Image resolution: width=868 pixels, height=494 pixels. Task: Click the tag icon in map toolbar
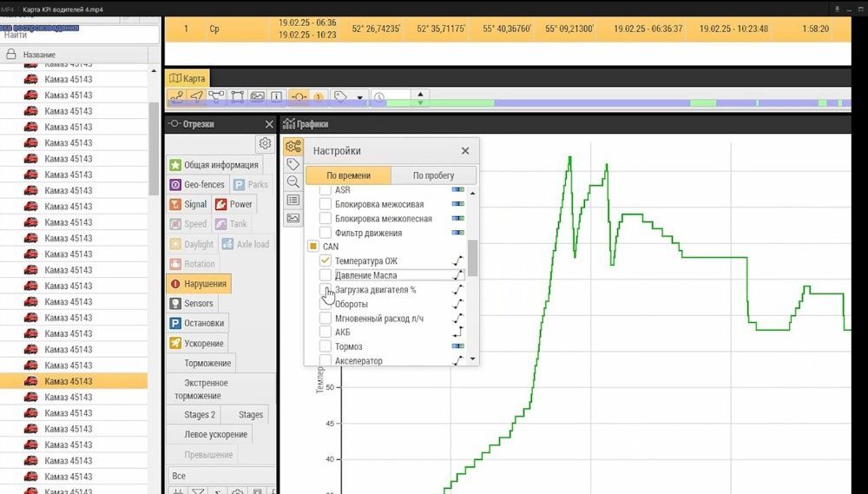tap(340, 97)
